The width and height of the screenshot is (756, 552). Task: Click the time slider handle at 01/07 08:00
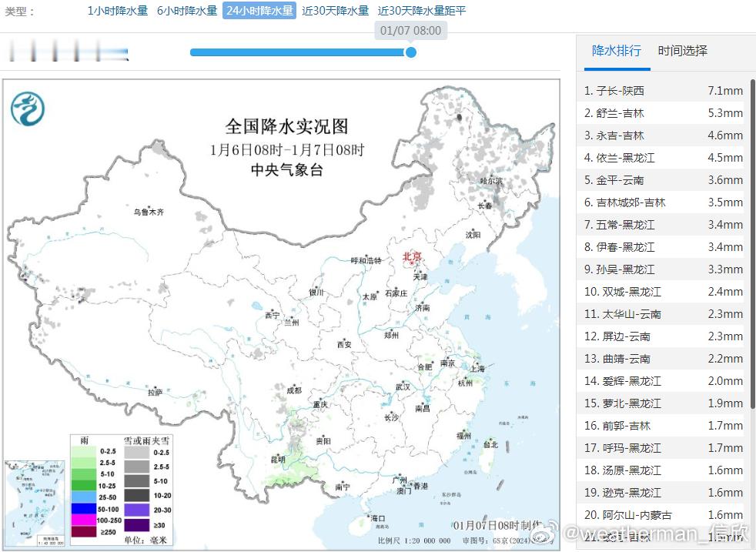tap(410, 53)
